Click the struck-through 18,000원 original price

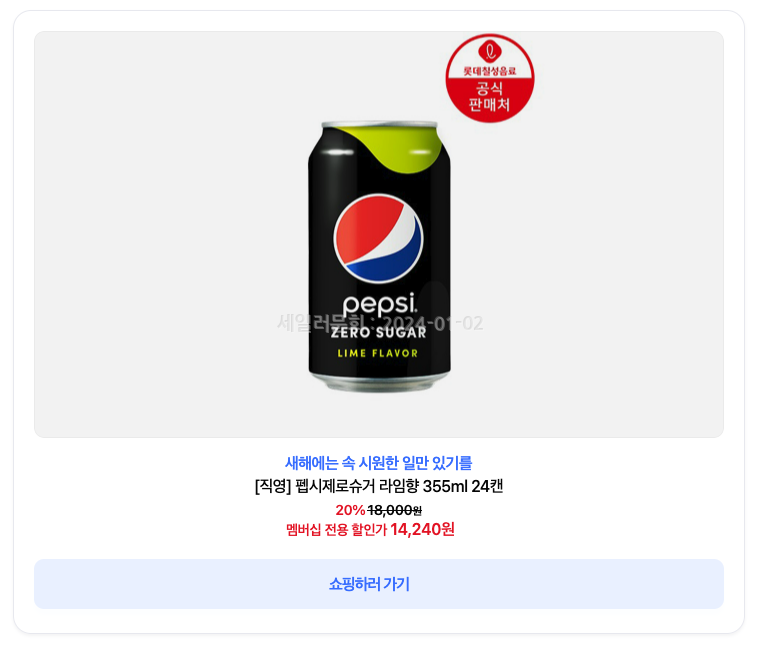point(394,510)
